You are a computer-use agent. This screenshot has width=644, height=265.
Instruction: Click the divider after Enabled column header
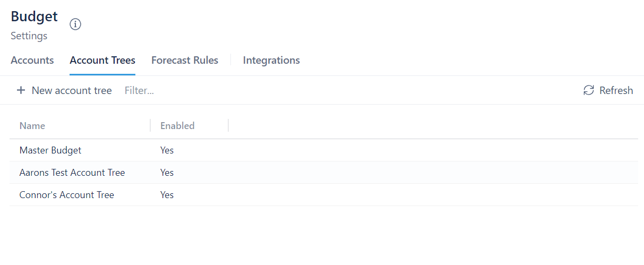228,125
